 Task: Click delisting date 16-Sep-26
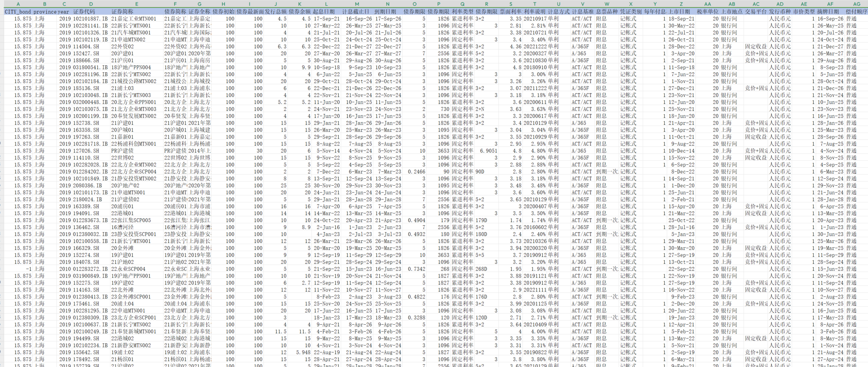coord(830,19)
